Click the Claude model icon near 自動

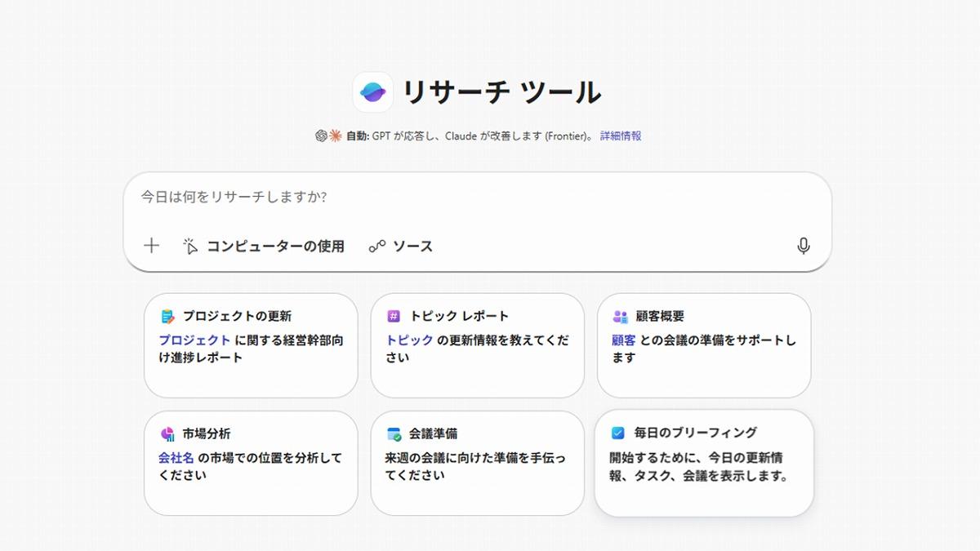coord(336,135)
